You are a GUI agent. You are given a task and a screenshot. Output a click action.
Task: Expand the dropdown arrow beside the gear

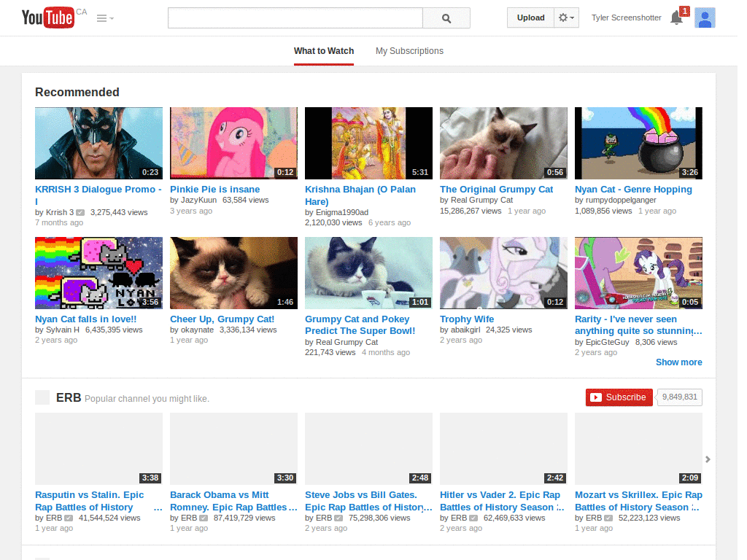[x=573, y=17]
